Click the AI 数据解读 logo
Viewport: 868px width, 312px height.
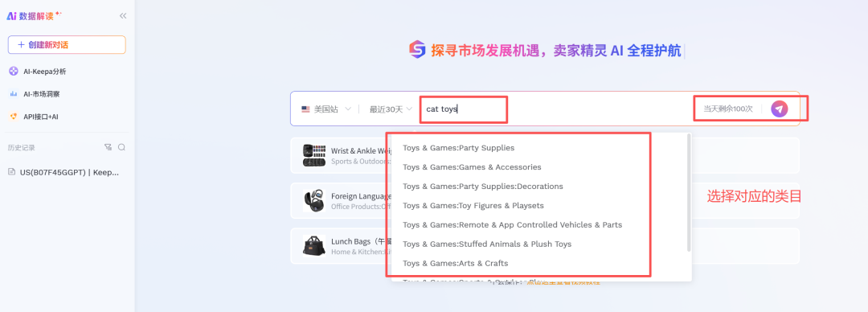pos(34,16)
